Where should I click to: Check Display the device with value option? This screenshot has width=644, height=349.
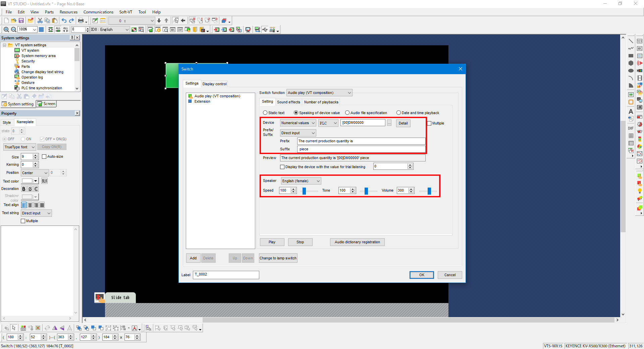pos(282,167)
